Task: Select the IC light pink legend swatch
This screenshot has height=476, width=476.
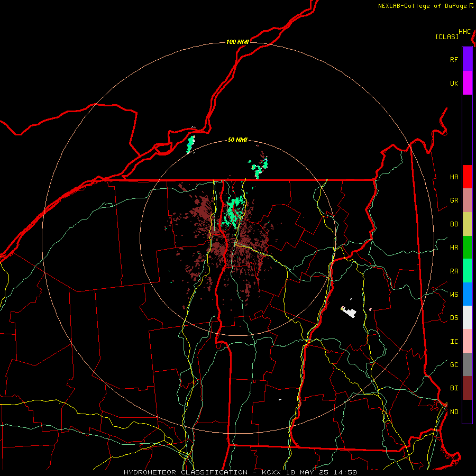Action: click(x=467, y=341)
